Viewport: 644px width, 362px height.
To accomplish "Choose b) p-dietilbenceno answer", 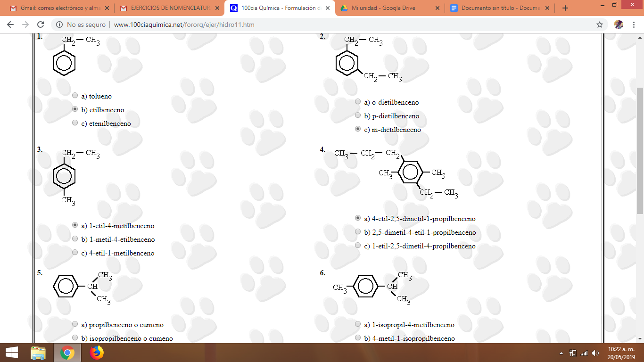I will 358,115.
